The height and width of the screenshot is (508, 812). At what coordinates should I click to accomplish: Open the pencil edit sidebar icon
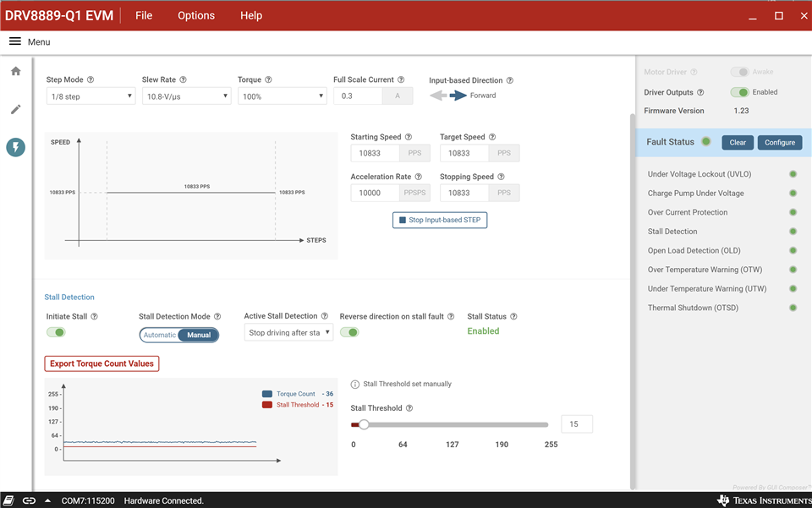(16, 109)
